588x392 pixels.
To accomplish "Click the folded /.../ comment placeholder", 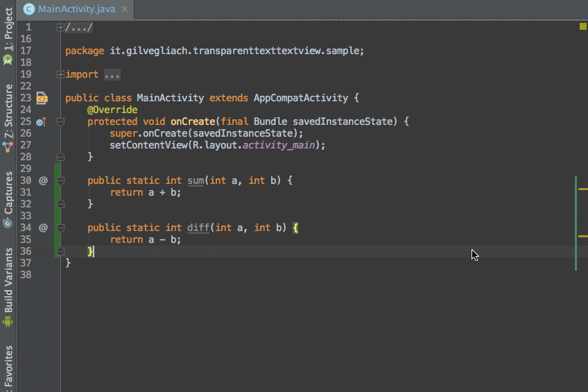I will coord(79,27).
